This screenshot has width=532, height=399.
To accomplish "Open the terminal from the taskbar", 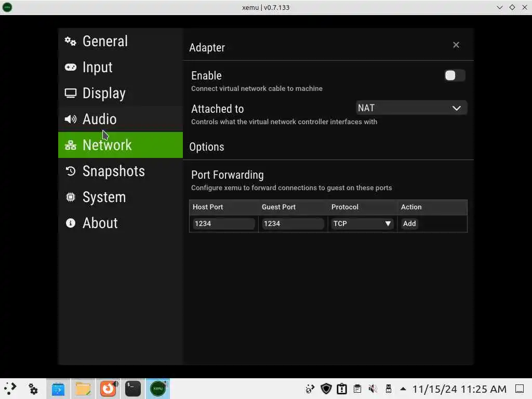I will (x=132, y=389).
